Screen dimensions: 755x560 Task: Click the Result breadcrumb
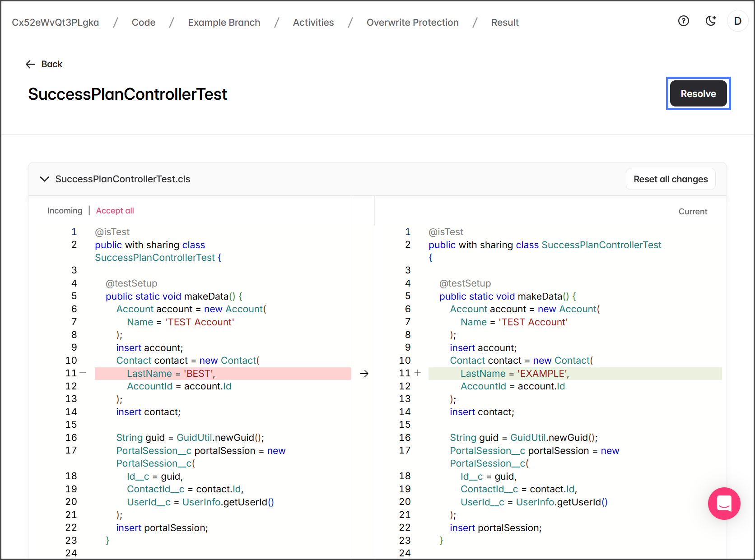[x=504, y=23]
